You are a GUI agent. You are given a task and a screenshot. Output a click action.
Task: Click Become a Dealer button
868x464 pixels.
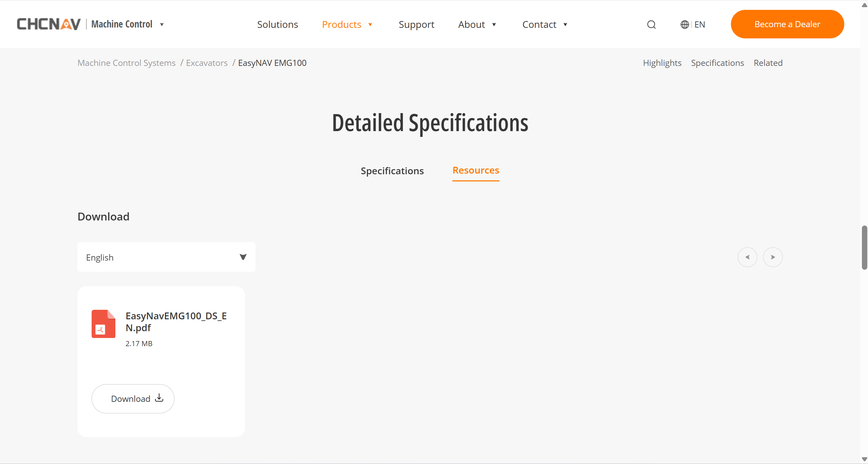(787, 24)
